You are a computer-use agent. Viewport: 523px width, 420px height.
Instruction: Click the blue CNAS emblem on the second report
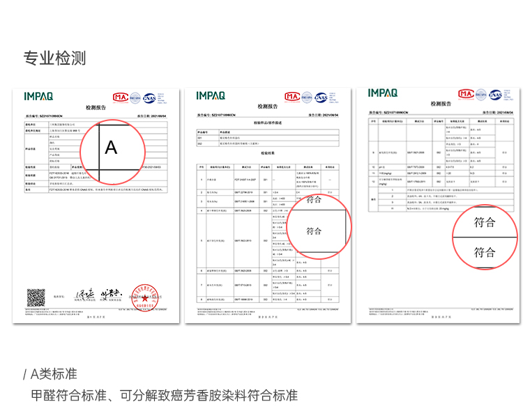point(321,98)
